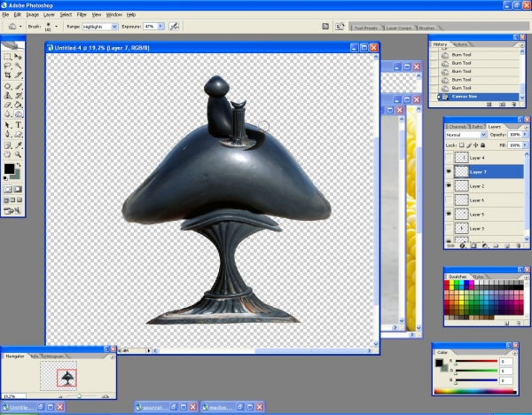
Task: Switch to the Actions tab
Action: 460,44
